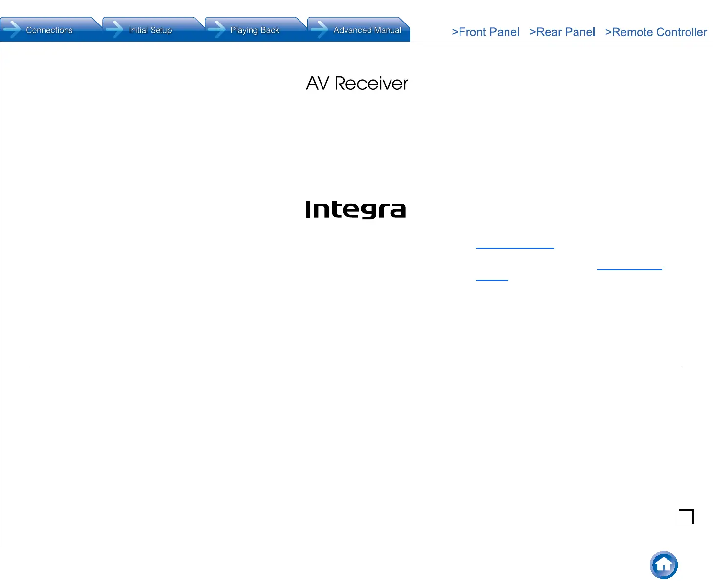Click the arrow icon on Advanced Manual tab

320,29
